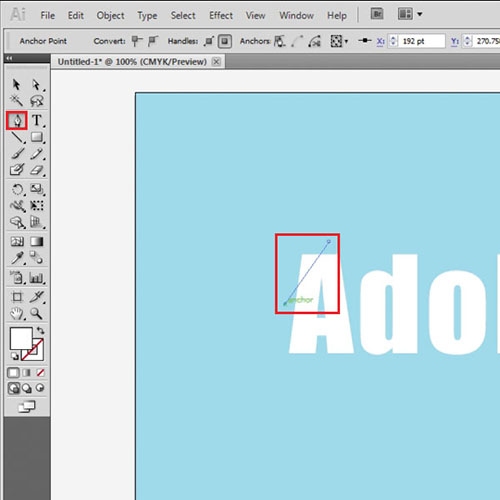
Task: Select the Free Transform tool
Action: [37, 206]
